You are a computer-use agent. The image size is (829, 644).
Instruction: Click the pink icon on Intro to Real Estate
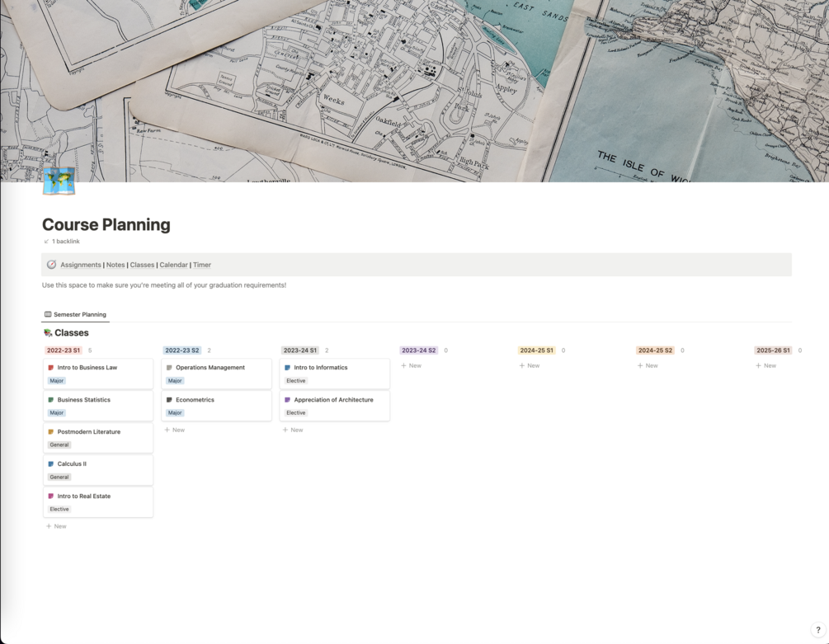(x=51, y=496)
